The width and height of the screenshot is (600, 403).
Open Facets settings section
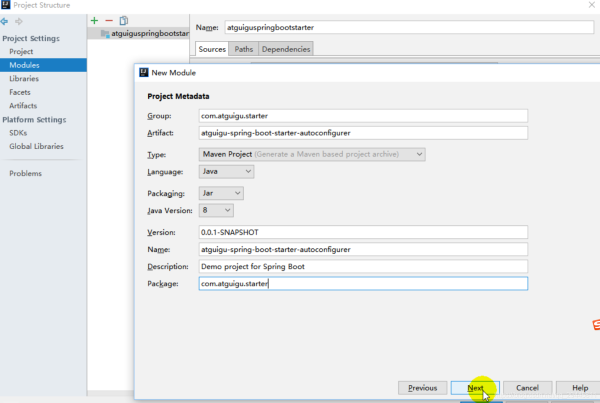coord(20,92)
